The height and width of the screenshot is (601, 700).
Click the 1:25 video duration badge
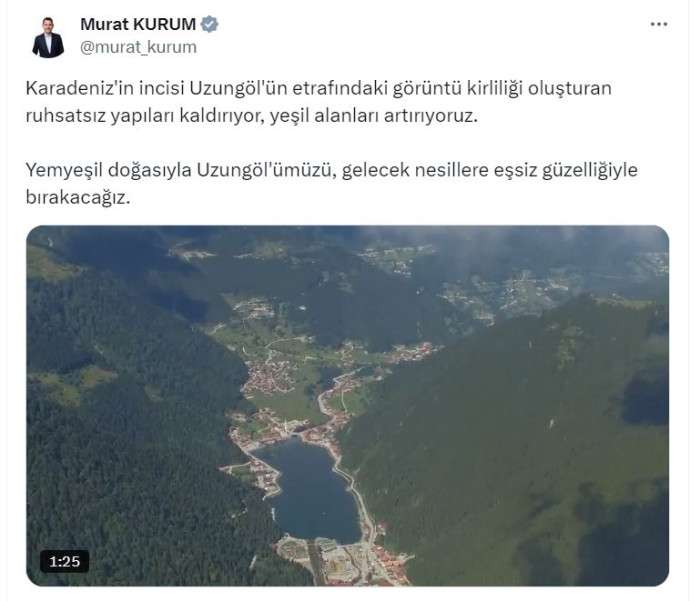(x=64, y=561)
